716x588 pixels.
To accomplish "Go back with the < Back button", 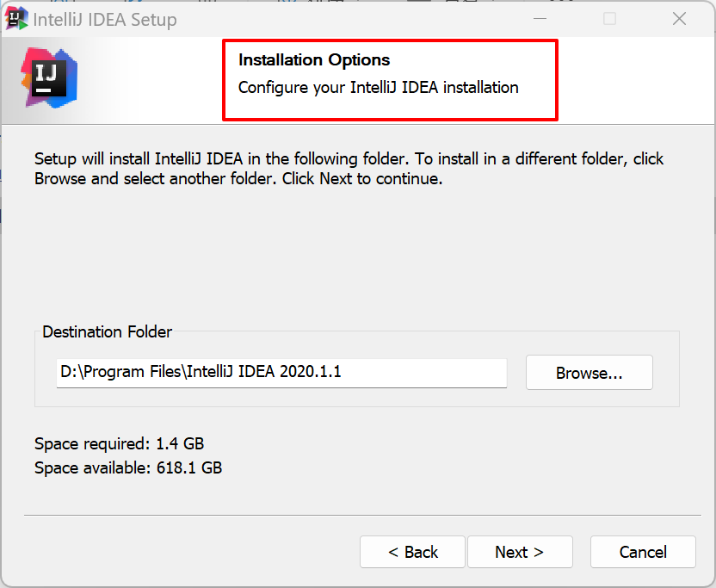I will coord(412,552).
